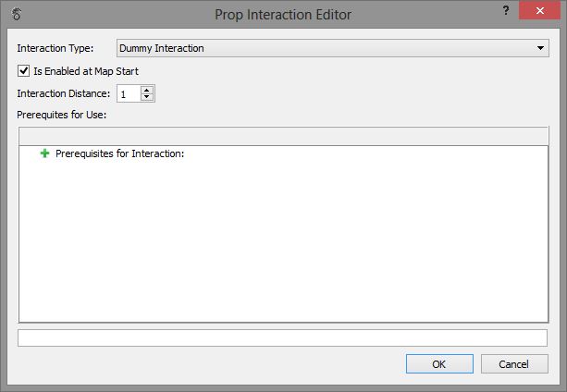Click the Interaction Distance value field
Screen dimensions: 567x392
(128, 93)
